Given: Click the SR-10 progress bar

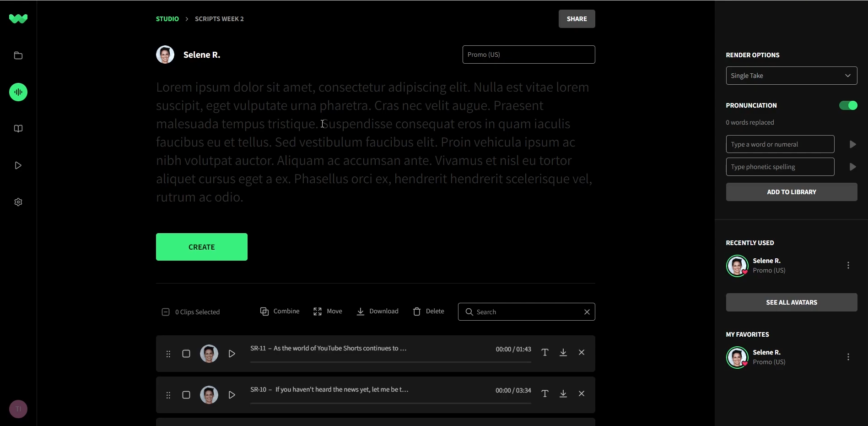Looking at the screenshot, I should (x=390, y=404).
